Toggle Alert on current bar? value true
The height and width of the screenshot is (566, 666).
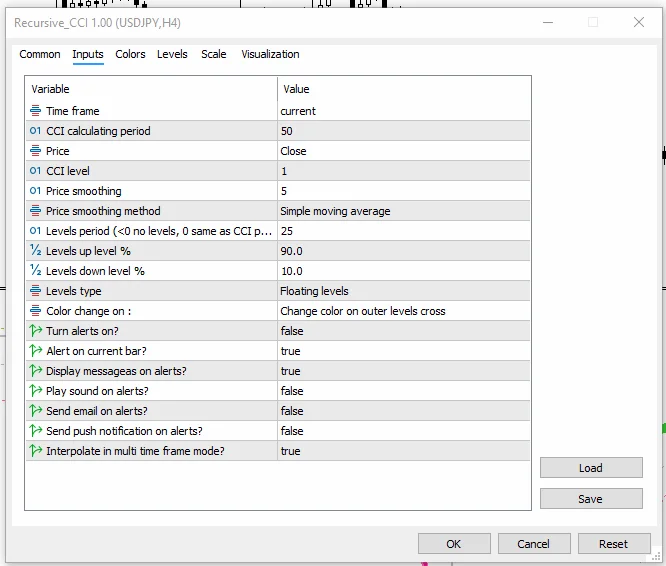click(x=404, y=350)
